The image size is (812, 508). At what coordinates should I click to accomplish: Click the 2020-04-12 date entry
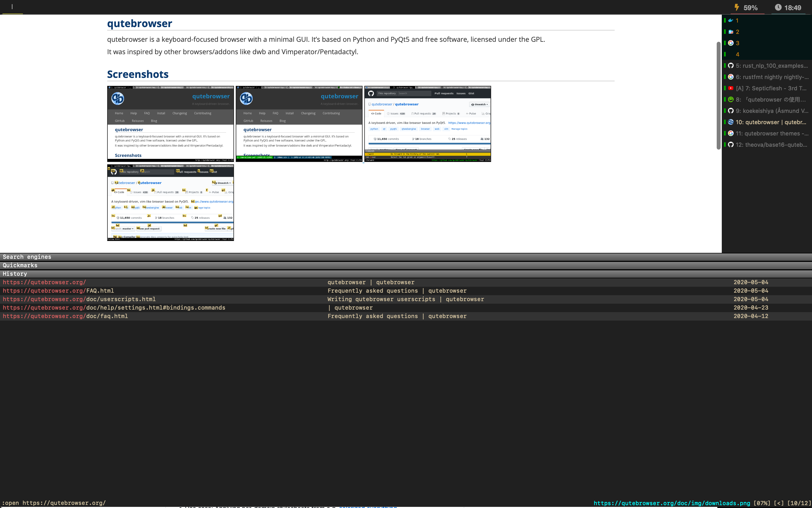[751, 316]
